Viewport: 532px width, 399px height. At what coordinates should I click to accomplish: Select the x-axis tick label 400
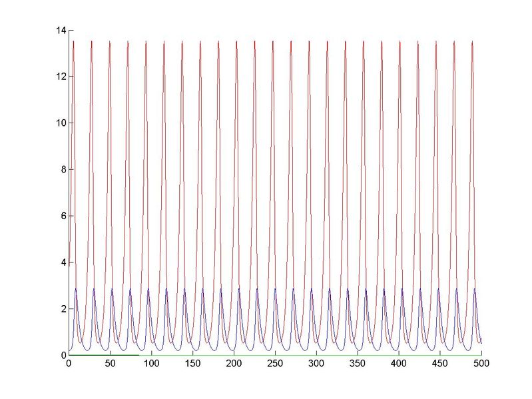pyautogui.click(x=398, y=364)
